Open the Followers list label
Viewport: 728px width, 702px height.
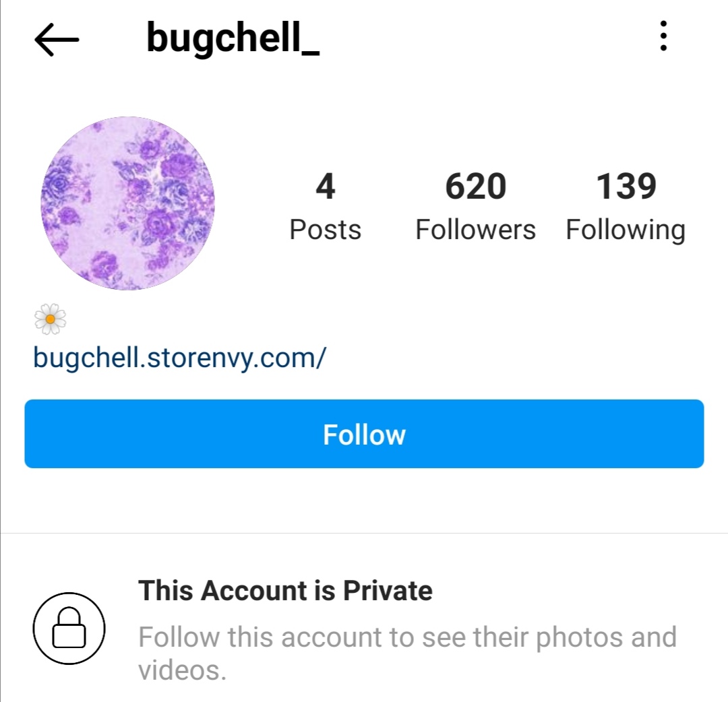[x=475, y=230]
